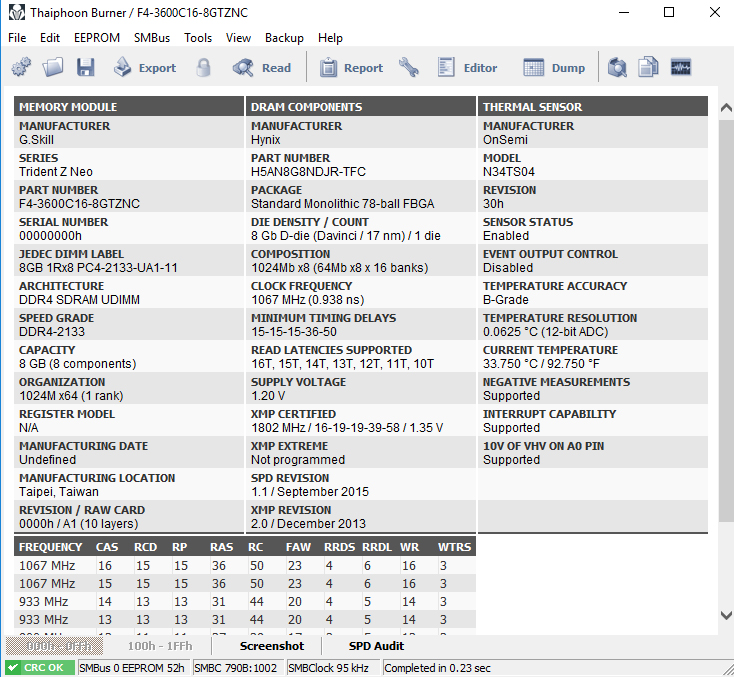The height and width of the screenshot is (677, 734).
Task: Open the EEPROM menu
Action: coord(97,38)
